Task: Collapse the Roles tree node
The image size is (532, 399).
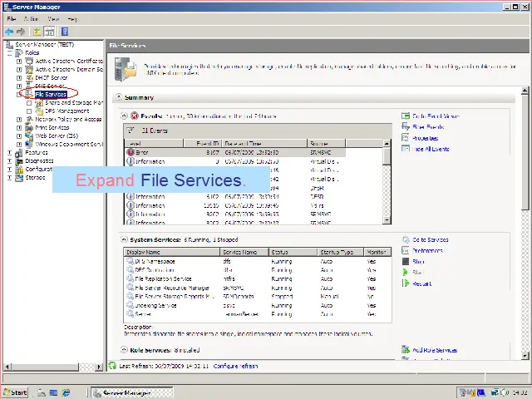Action: coord(9,53)
